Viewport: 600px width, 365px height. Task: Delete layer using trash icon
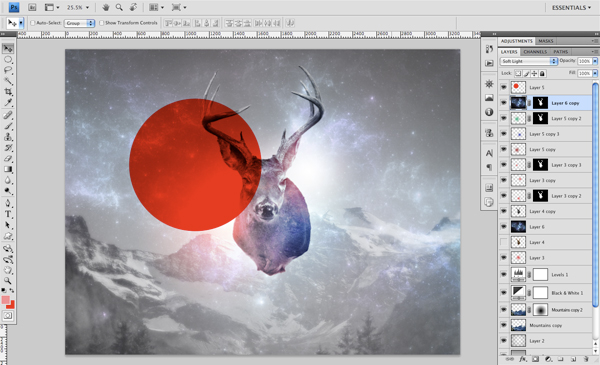(x=586, y=359)
